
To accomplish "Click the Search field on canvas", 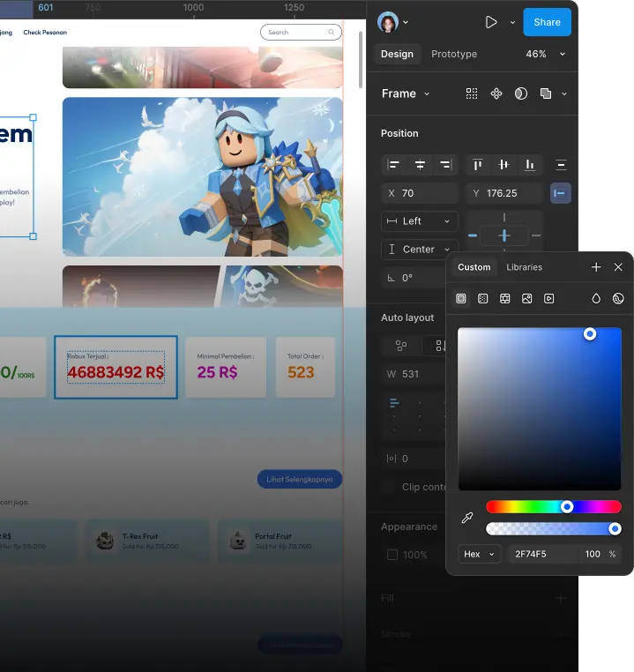I will (x=301, y=32).
